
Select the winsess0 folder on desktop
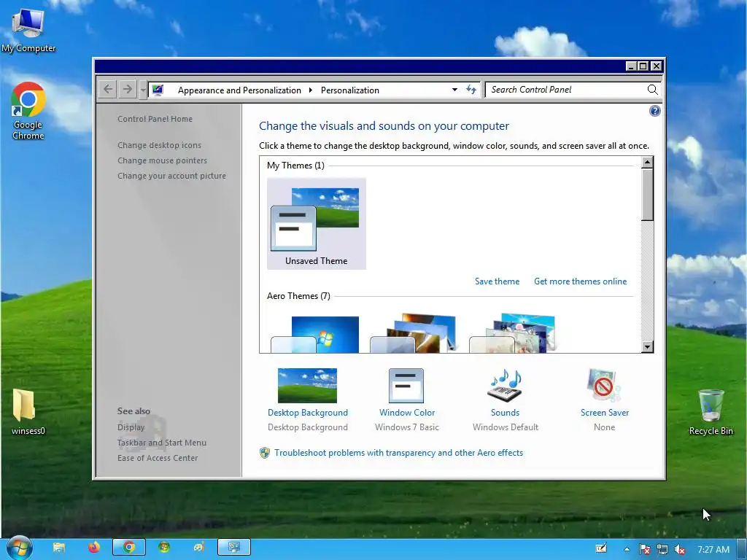pyautogui.click(x=28, y=411)
